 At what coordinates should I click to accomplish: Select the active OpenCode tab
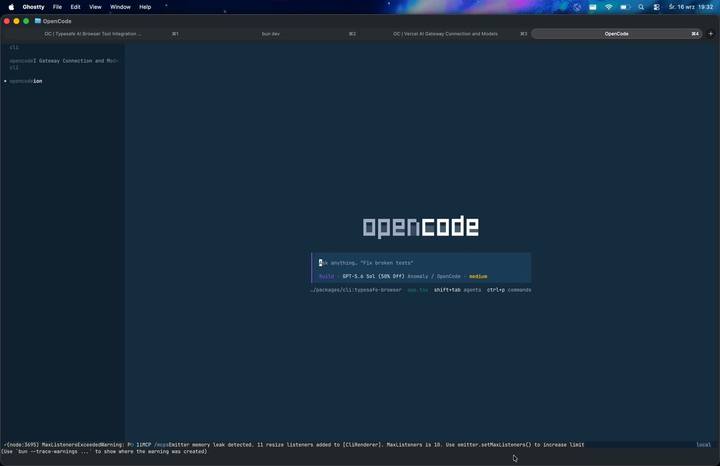point(616,34)
